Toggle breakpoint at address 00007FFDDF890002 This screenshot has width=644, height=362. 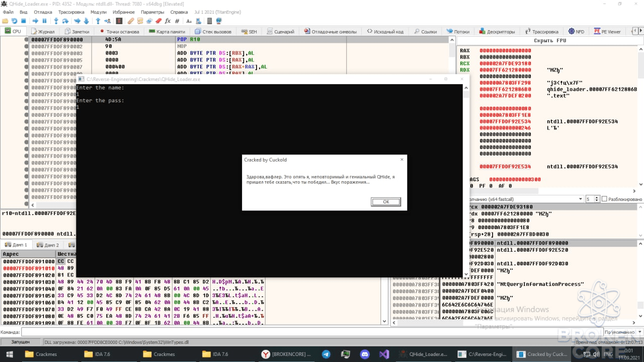26,46
